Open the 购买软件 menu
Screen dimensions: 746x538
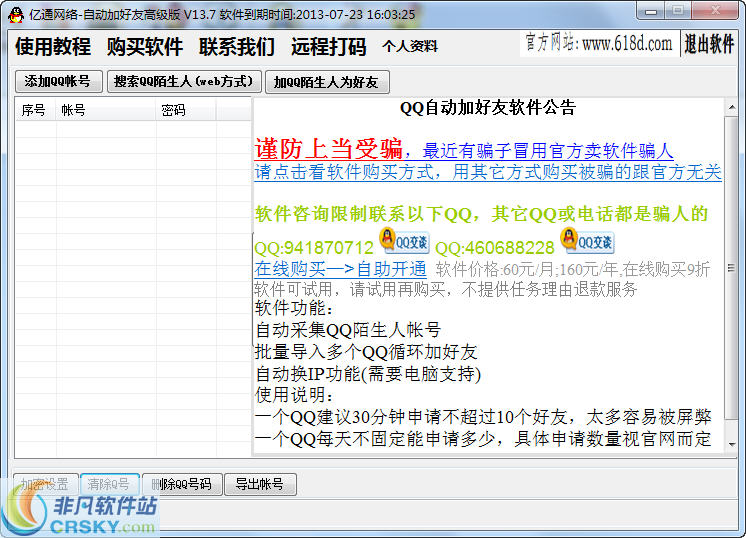(x=145, y=47)
